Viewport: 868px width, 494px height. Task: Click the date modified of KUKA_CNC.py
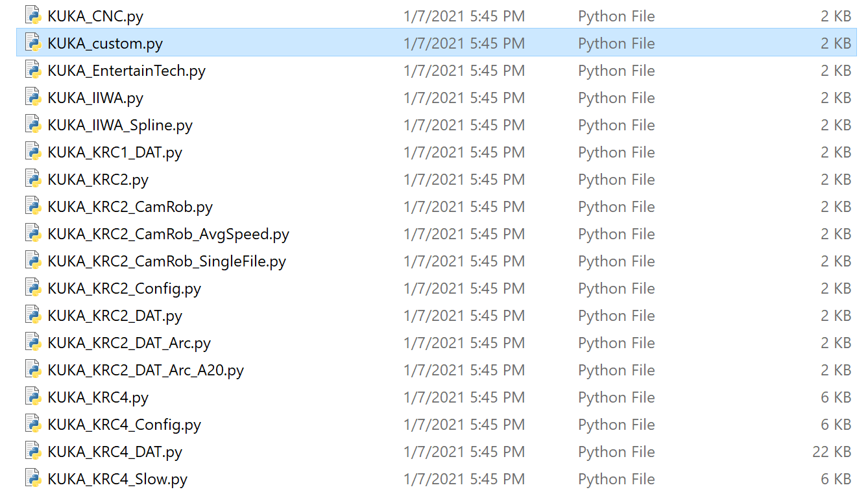464,16
